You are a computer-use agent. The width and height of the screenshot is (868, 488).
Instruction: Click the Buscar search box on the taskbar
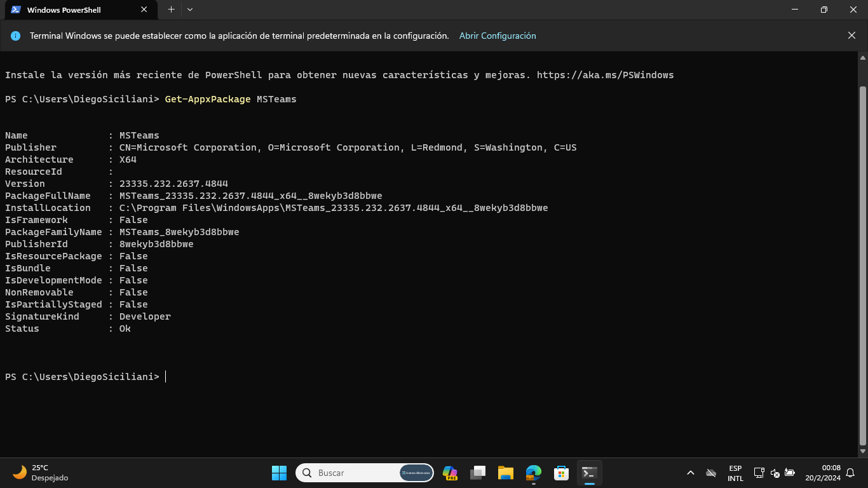pyautogui.click(x=365, y=473)
